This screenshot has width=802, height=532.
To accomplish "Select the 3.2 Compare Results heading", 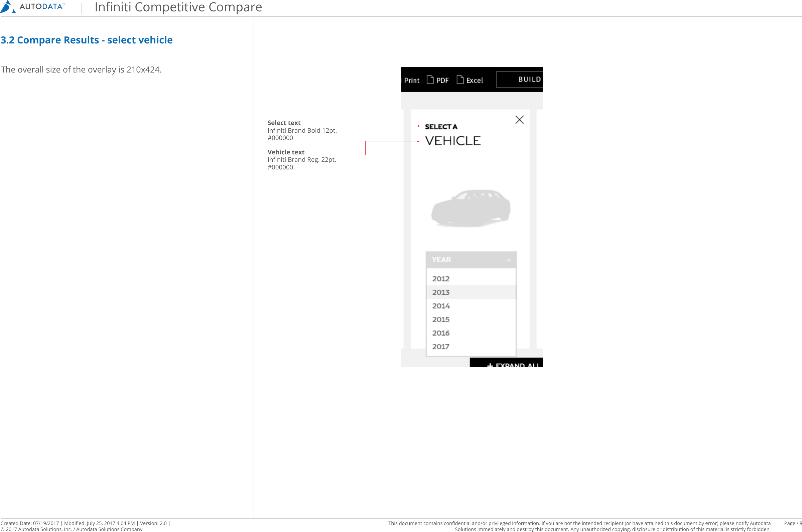I will [87, 40].
